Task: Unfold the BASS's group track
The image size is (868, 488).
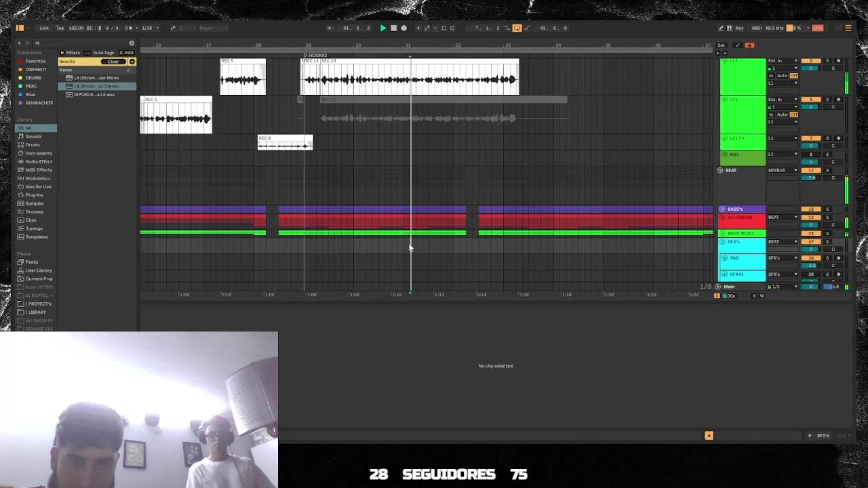Action: [x=722, y=209]
